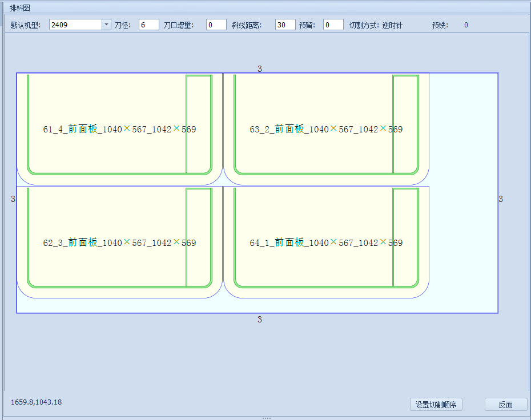Viewport: 531px width, 420px height.
Task: Select the 61_4 前面板 part label
Action: [119, 130]
